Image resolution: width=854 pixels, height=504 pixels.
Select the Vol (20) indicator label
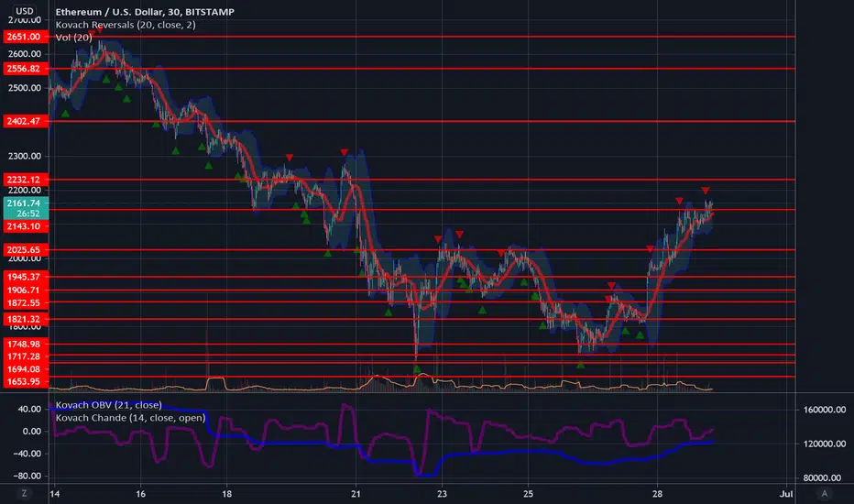click(x=73, y=38)
